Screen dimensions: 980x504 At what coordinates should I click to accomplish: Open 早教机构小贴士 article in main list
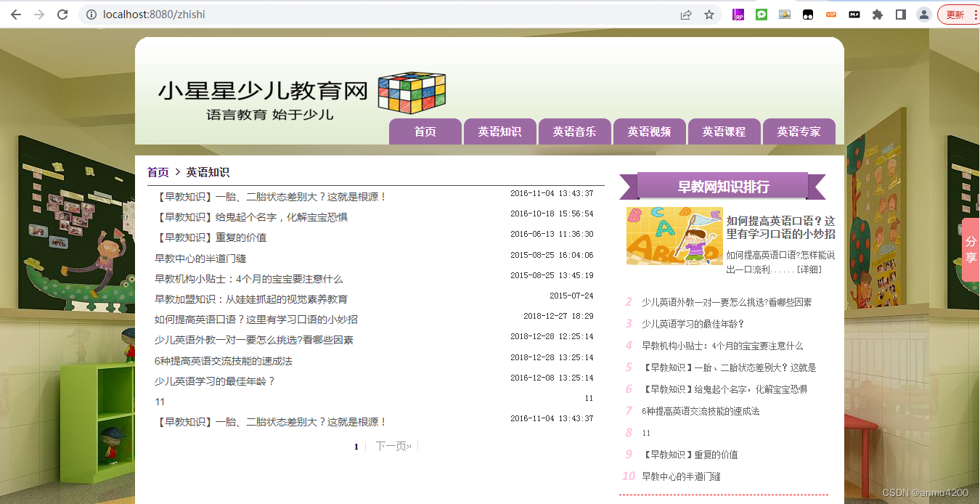click(248, 279)
